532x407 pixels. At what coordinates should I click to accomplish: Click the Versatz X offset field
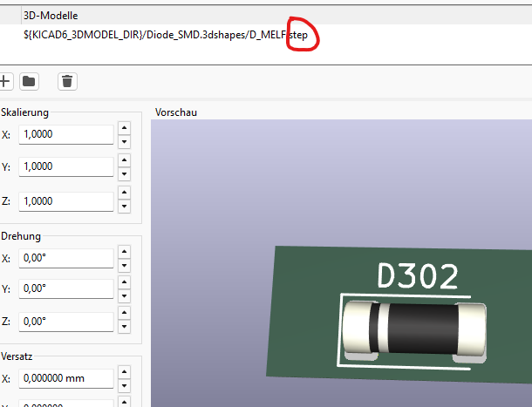tap(66, 379)
